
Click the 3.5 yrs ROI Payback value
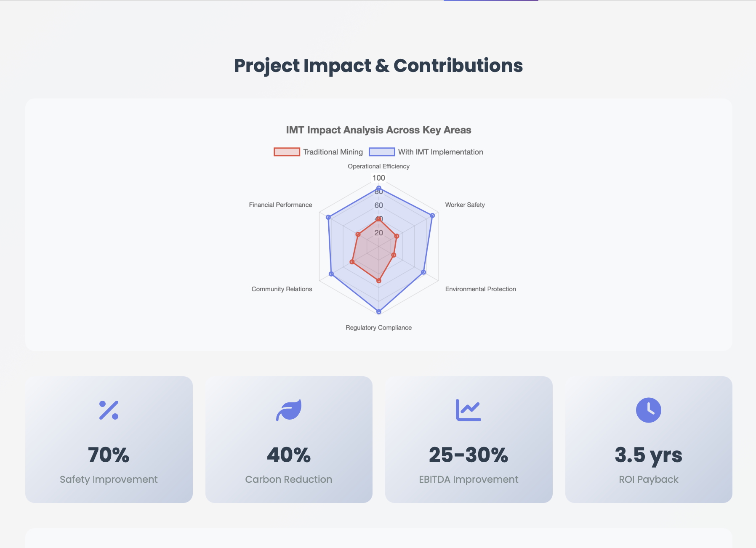[648, 455]
